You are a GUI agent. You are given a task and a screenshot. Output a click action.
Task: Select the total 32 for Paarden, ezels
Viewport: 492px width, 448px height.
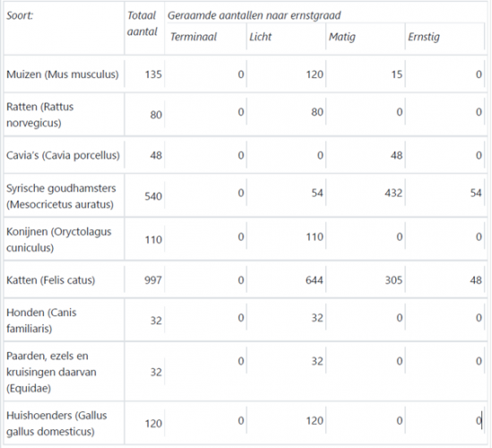[156, 372]
